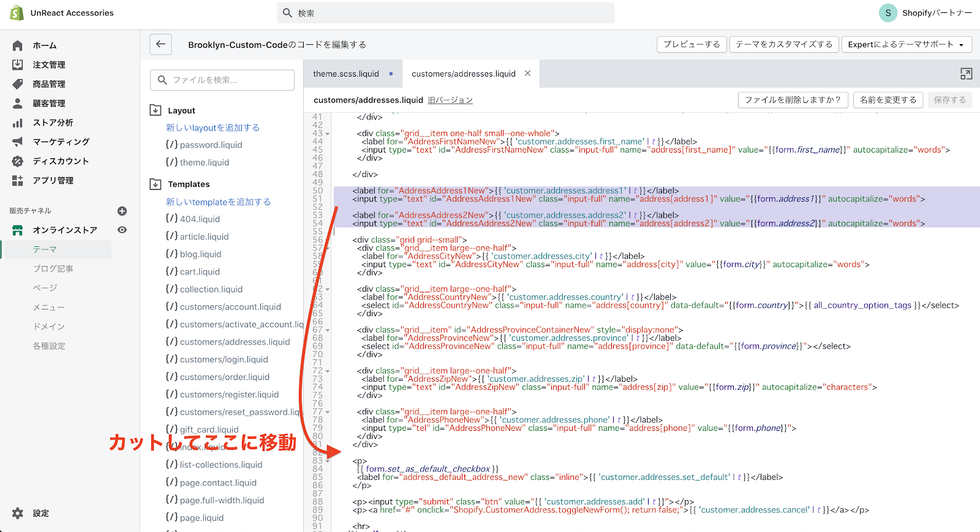Open ストア分析 analytics chart icon

pyautogui.click(x=18, y=123)
